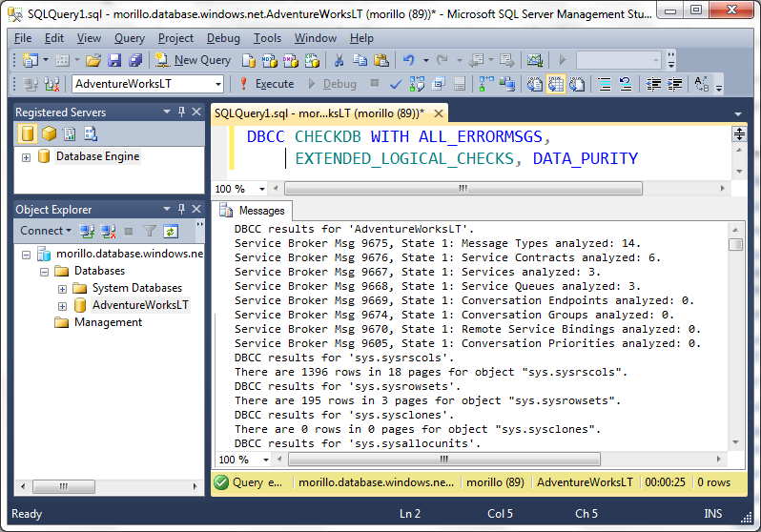Image resolution: width=761 pixels, height=532 pixels.
Task: Open Analysis Services DMX Query icon
Action: point(291,60)
